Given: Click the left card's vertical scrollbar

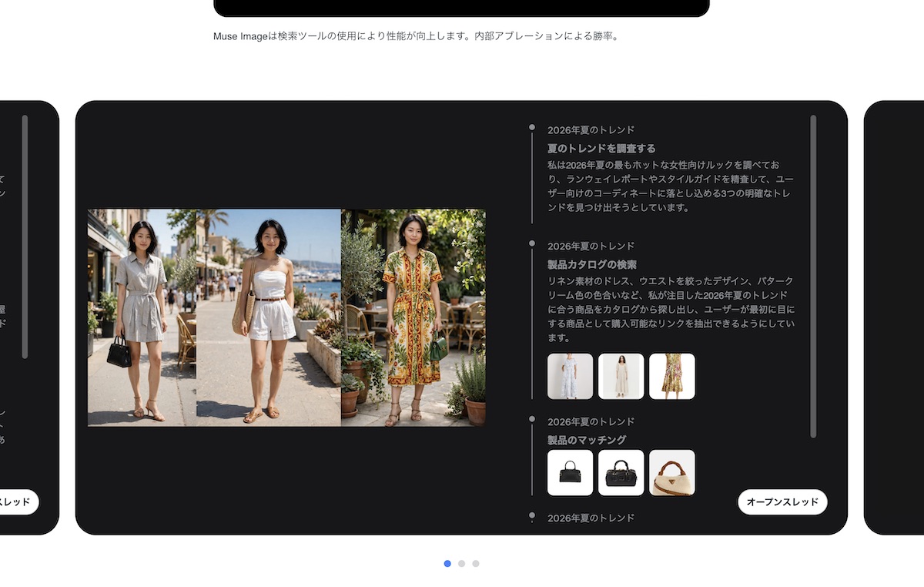Looking at the screenshot, I should click(25, 236).
